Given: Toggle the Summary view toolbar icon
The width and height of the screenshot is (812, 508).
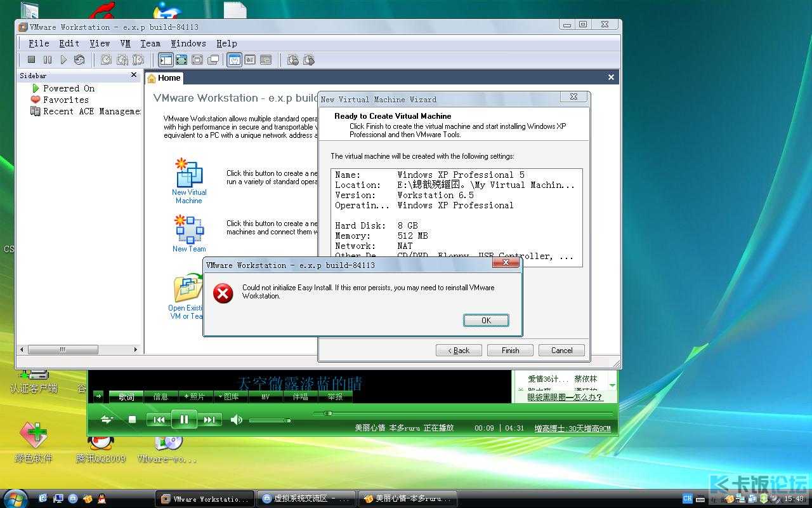Looking at the screenshot, I should click(234, 60).
